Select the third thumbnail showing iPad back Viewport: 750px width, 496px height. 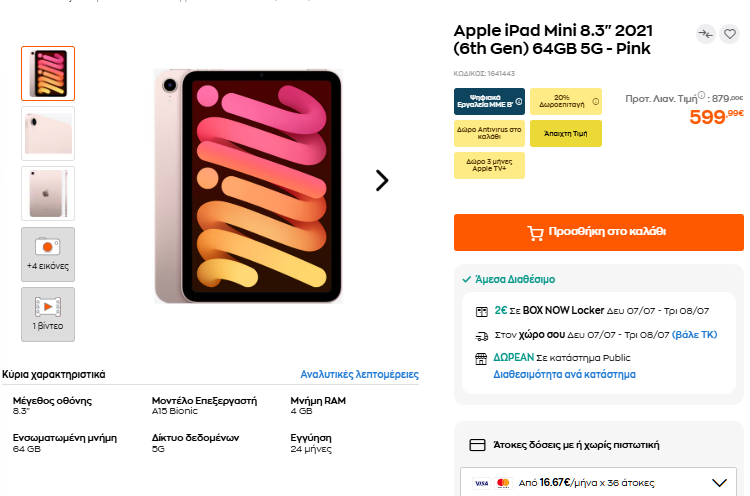pyautogui.click(x=48, y=194)
